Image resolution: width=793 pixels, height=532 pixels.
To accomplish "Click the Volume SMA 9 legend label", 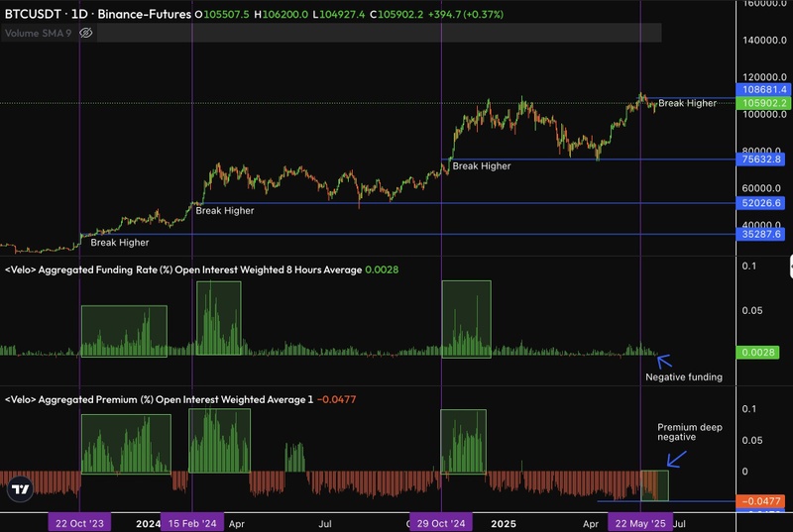I will click(x=38, y=34).
